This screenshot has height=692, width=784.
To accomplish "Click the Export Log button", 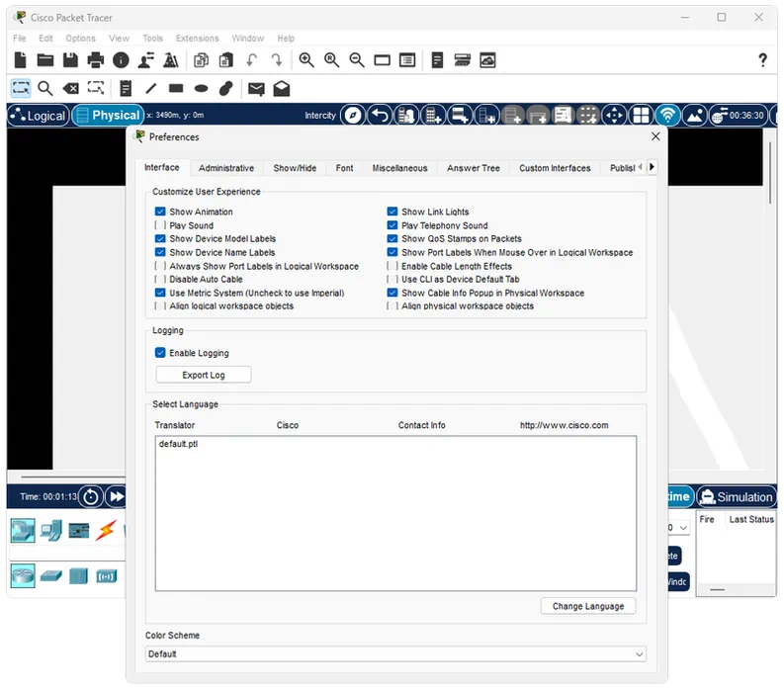I will 204,375.
